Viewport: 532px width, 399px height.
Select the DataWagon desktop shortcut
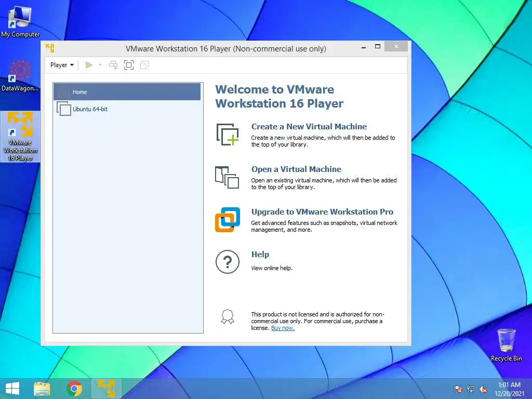[20, 76]
